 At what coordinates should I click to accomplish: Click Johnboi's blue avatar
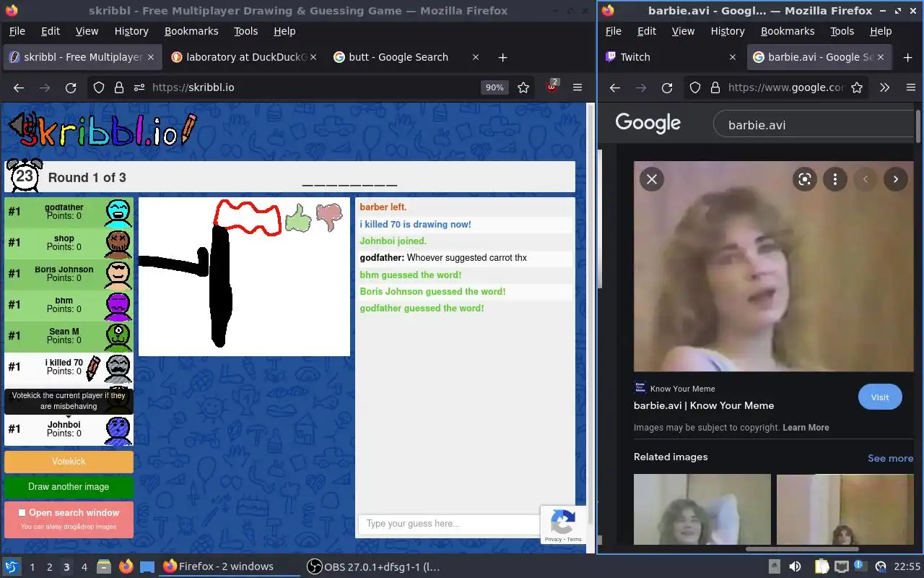click(x=118, y=429)
